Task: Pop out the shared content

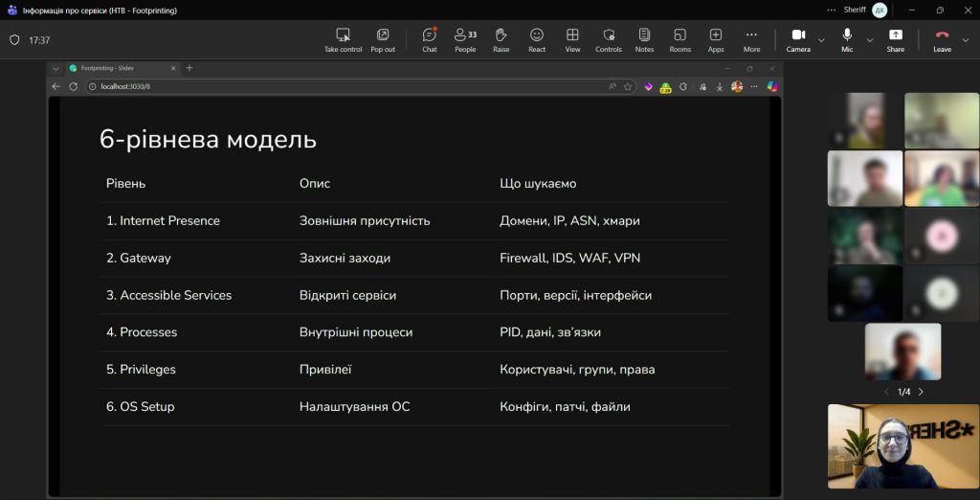Action: (383, 39)
